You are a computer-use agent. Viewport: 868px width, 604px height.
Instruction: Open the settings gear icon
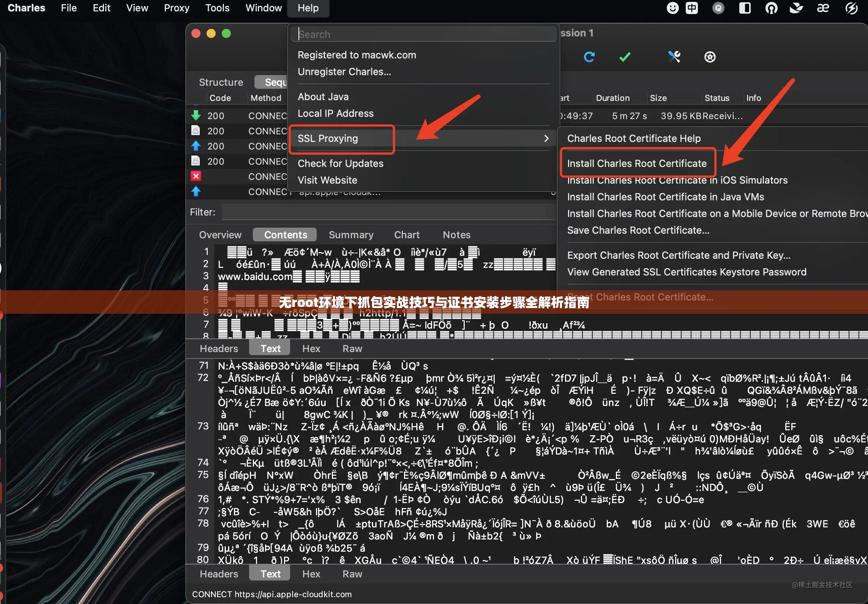pyautogui.click(x=710, y=57)
